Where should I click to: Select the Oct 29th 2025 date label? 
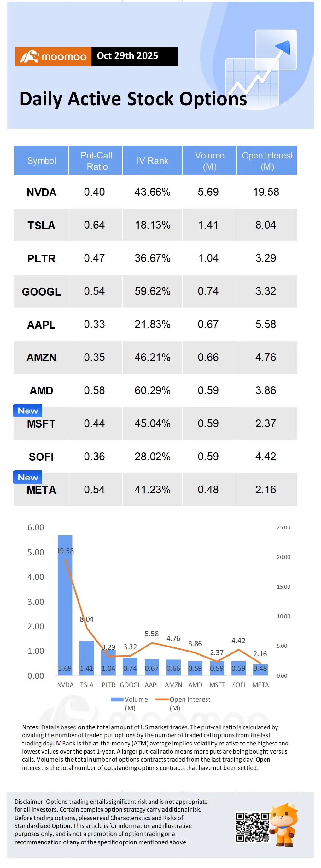[127, 55]
